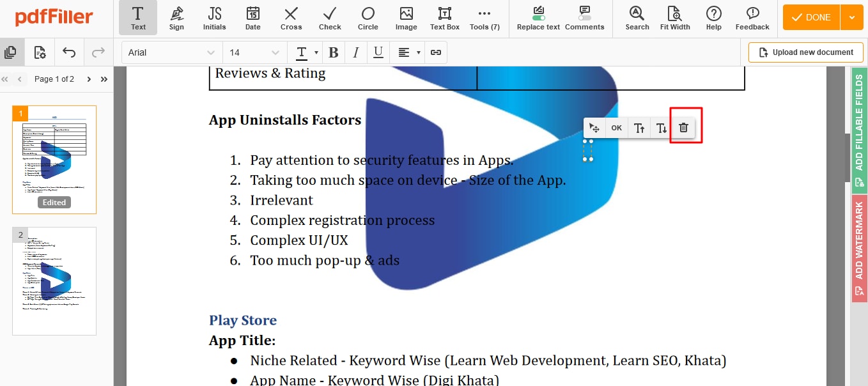Click the DONE button
The width and height of the screenshot is (868, 386).
point(811,17)
